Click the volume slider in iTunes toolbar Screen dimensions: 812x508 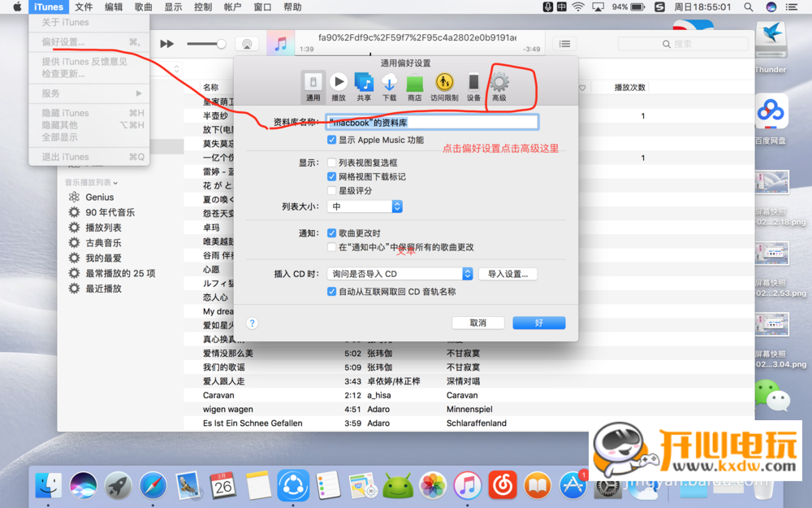205,44
